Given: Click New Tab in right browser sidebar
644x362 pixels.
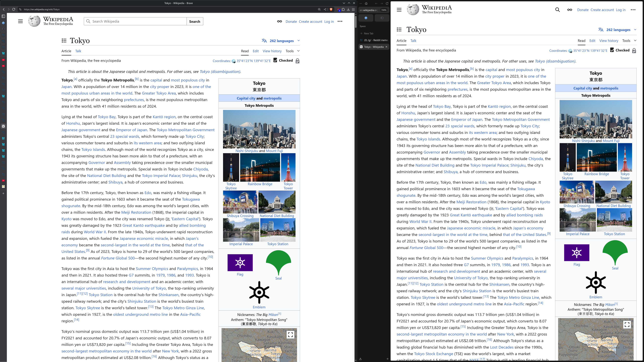Looking at the screenshot, I should coord(374,33).
